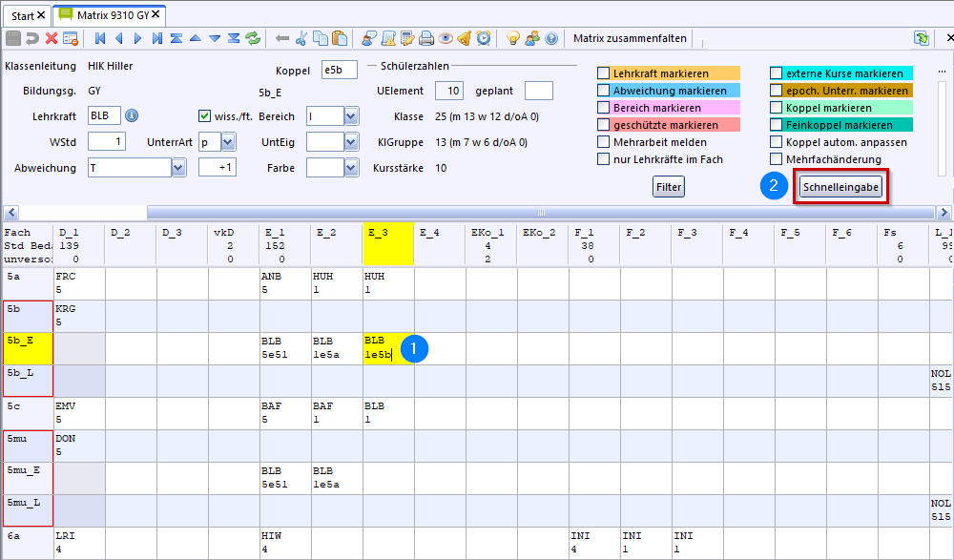Select the 5mu_E row header
This screenshot has height=560, width=954.
point(28,479)
